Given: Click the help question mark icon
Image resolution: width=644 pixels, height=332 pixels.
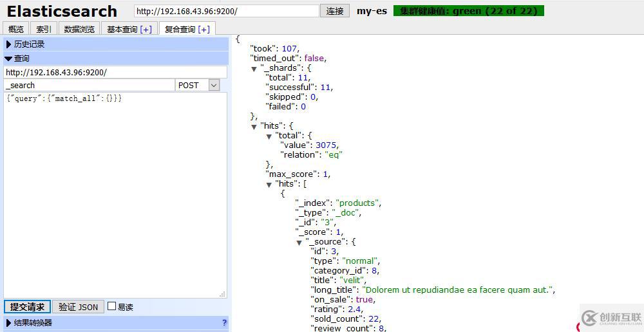Looking at the screenshot, I should tap(224, 322).
